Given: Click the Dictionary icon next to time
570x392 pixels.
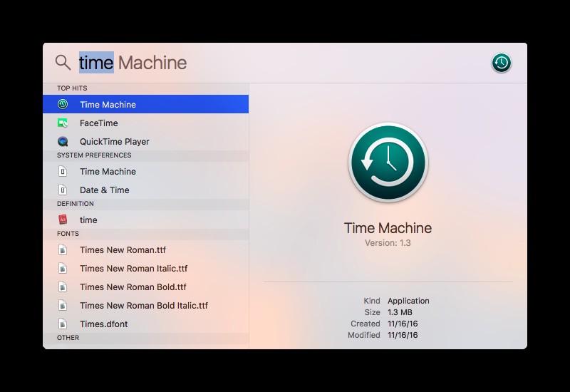Looking at the screenshot, I should (63, 220).
